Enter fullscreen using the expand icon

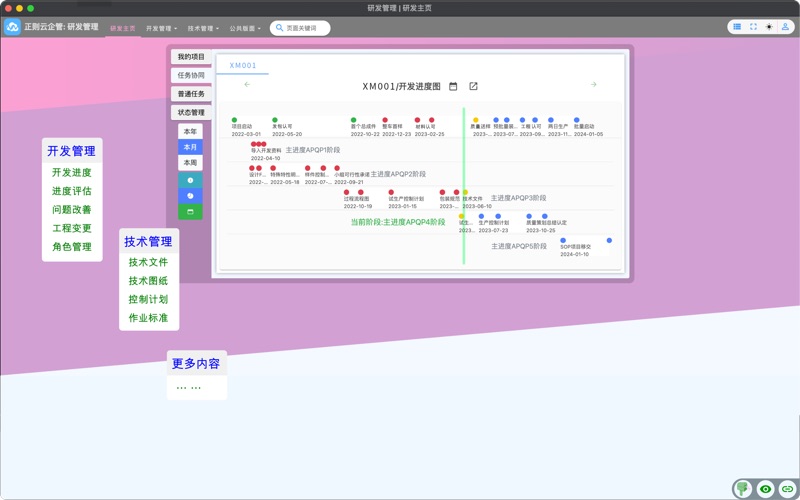(x=753, y=27)
